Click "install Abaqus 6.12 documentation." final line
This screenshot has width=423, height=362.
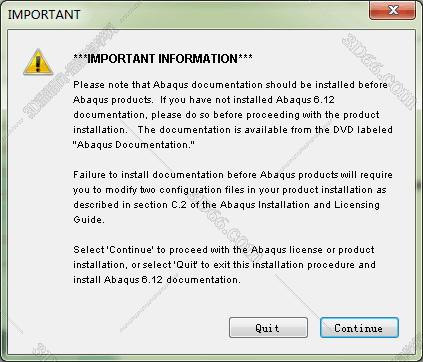pos(157,280)
